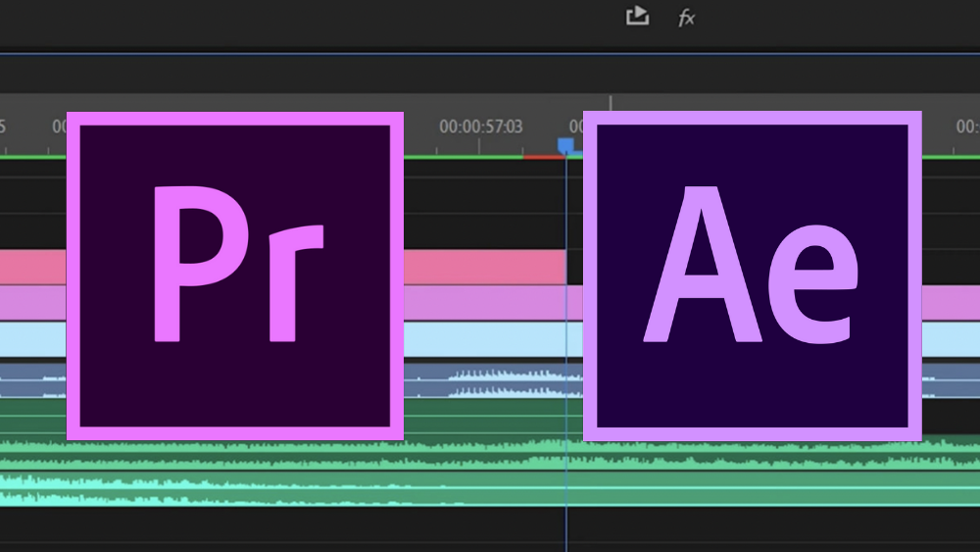Click the fx effects icon
980x552 pixels.
[x=687, y=18]
